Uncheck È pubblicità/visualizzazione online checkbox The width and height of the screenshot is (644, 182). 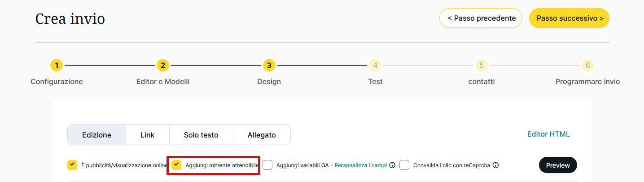click(72, 165)
